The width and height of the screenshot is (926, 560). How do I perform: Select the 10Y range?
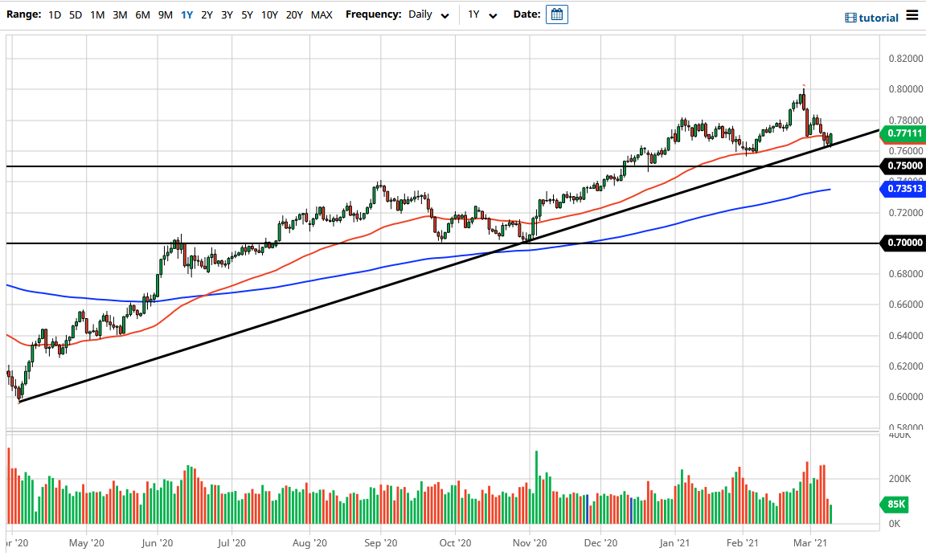269,14
